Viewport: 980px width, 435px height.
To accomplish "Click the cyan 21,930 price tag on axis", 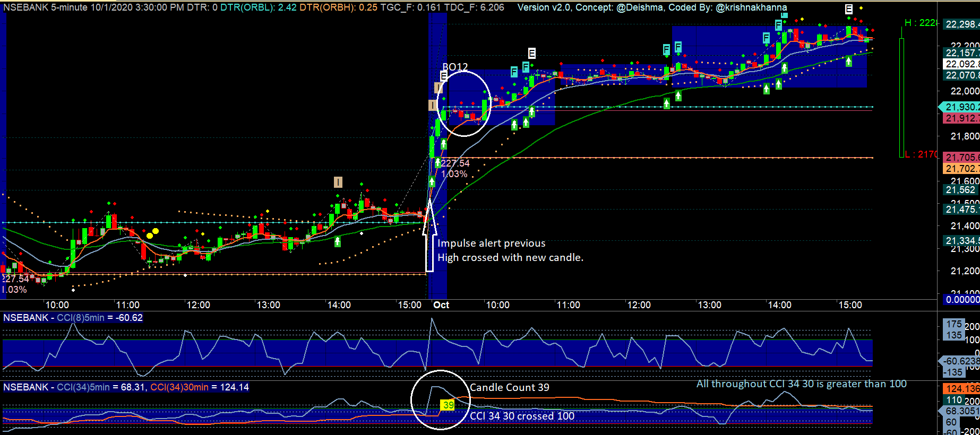I will [x=961, y=107].
